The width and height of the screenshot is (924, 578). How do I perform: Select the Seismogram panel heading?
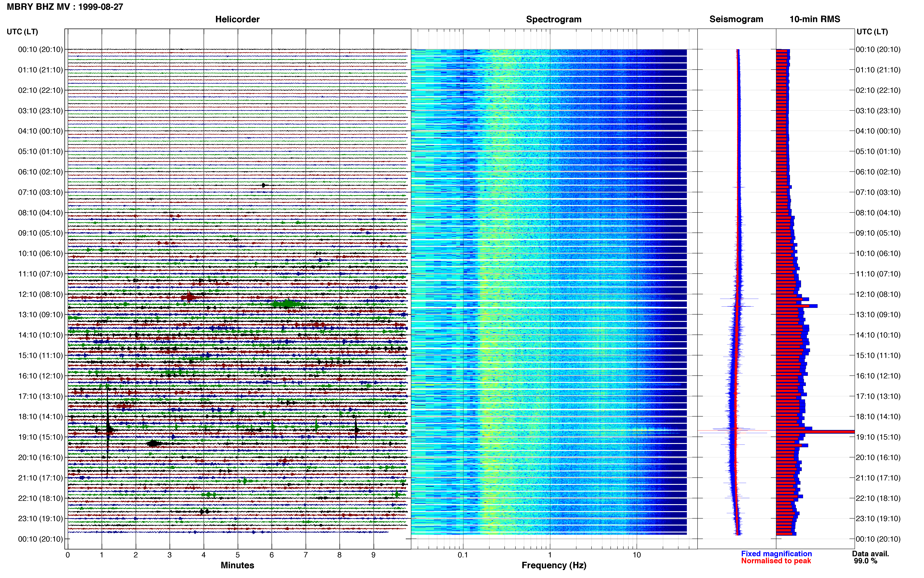click(736, 19)
